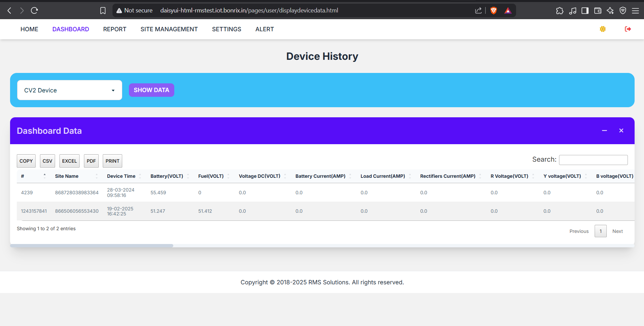Sort by R Voltage(VOLT) column
The width and height of the screenshot is (644, 326).
click(x=512, y=176)
